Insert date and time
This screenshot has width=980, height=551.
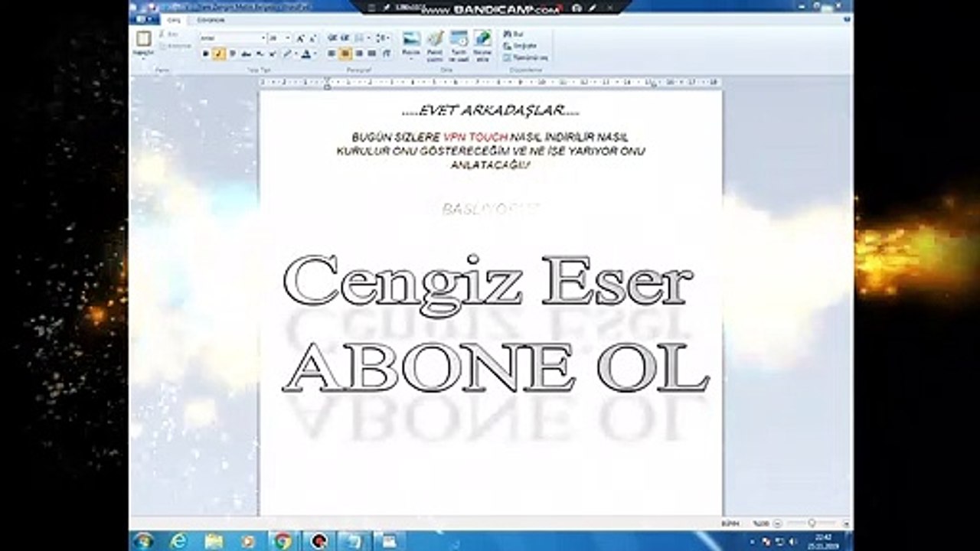point(459,44)
